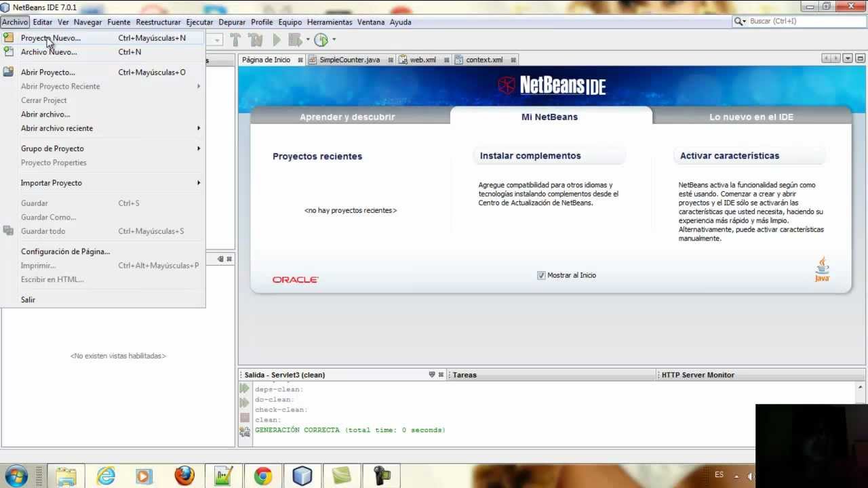Screen dimensions: 868x488
Task: Click the settings icon at bottom of Salida sidebar
Action: pyautogui.click(x=245, y=432)
